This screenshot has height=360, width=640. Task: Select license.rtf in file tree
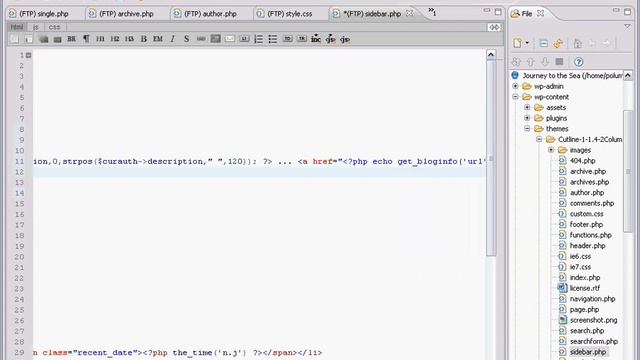pyautogui.click(x=584, y=288)
